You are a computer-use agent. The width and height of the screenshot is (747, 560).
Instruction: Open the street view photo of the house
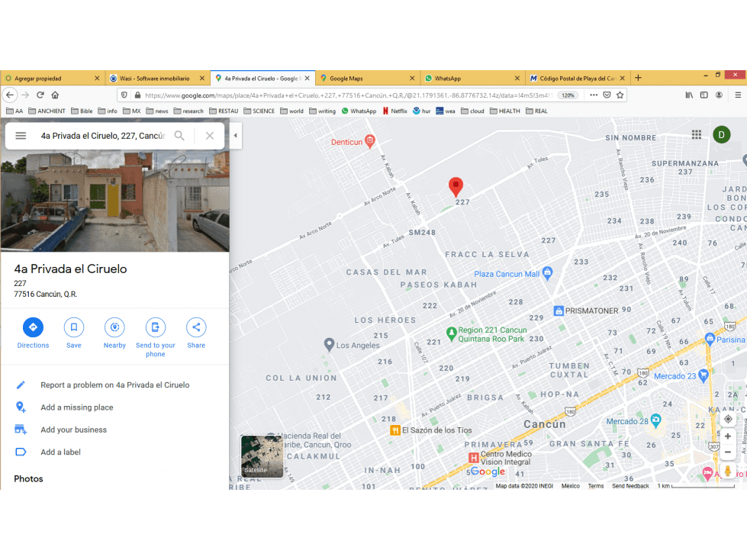[114, 201]
